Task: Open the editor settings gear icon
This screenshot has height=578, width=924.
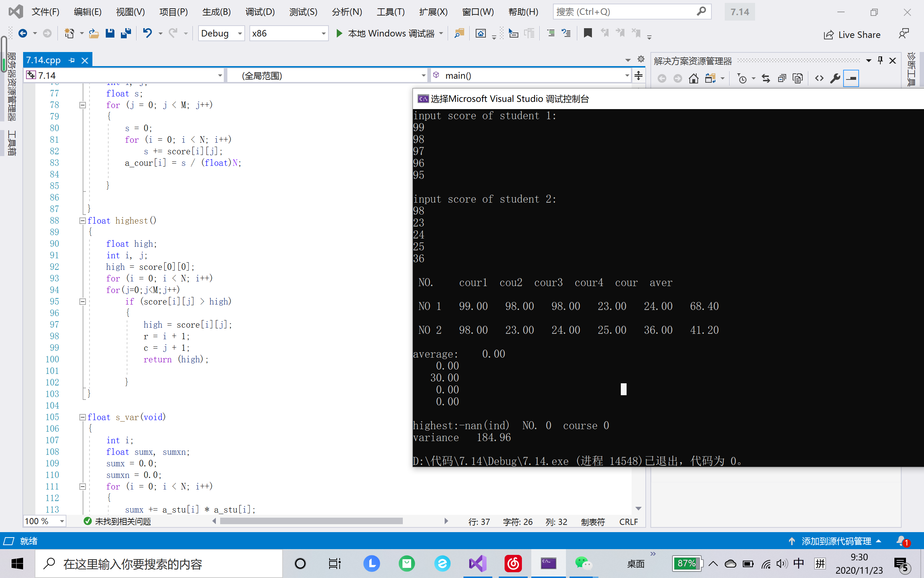Action: tap(641, 59)
